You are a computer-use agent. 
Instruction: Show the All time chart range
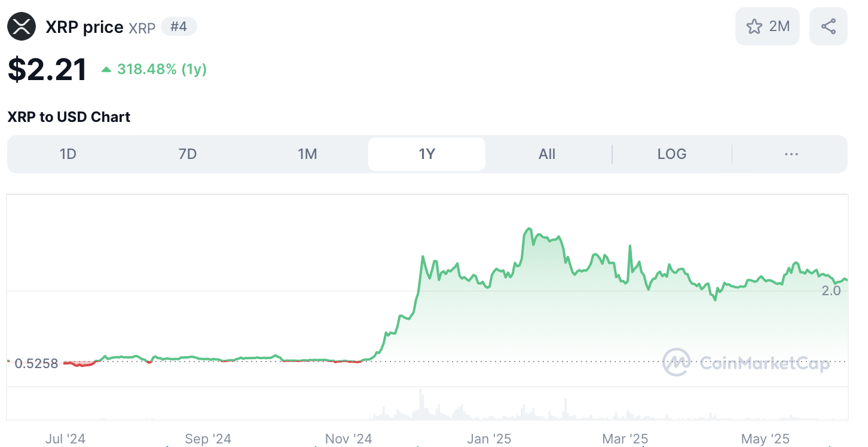[x=547, y=154]
